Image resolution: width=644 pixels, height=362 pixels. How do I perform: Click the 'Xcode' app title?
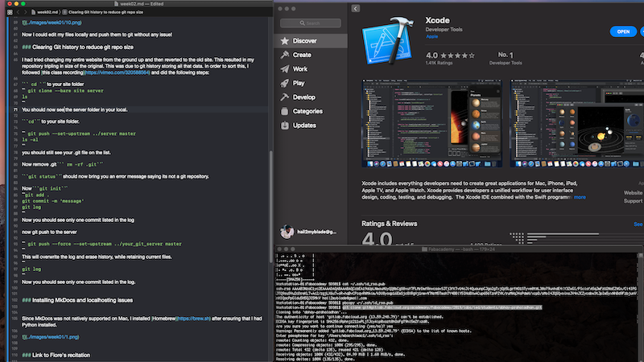pos(437,20)
